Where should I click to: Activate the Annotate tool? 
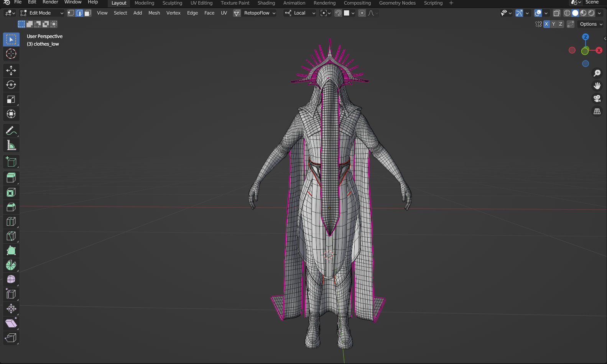click(x=11, y=131)
